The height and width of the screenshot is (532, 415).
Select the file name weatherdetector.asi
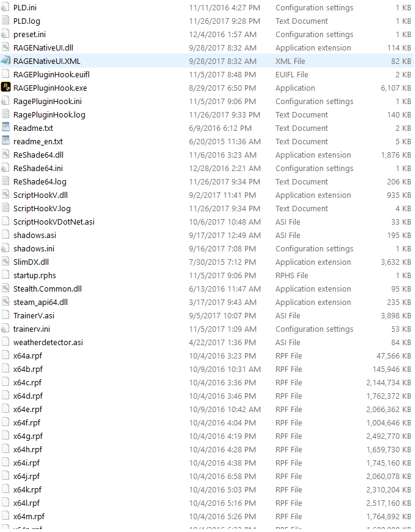pos(48,342)
